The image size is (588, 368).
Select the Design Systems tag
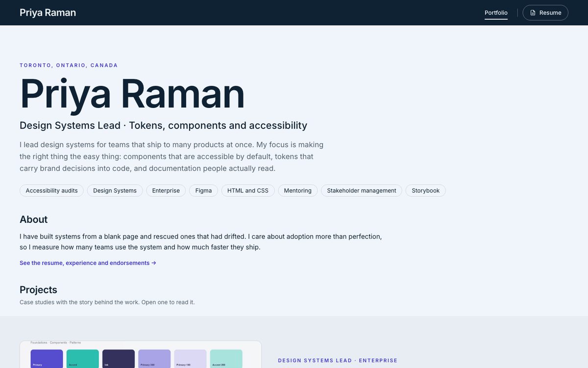click(x=115, y=190)
